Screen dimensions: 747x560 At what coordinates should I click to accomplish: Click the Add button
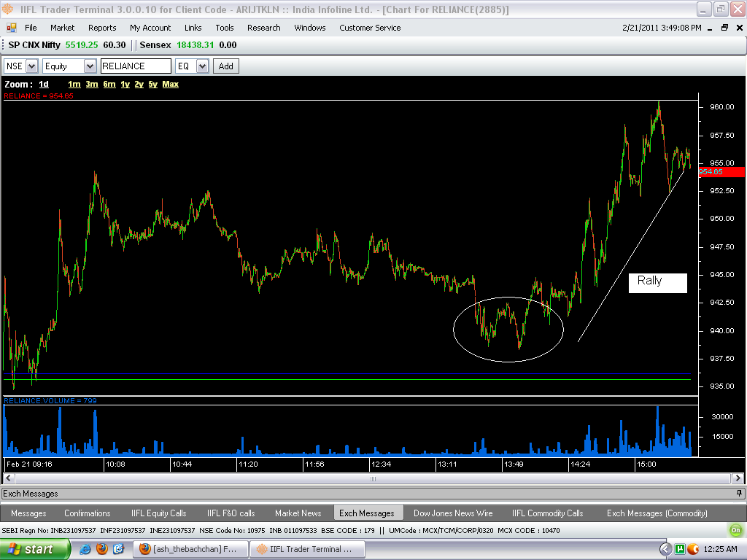226,66
